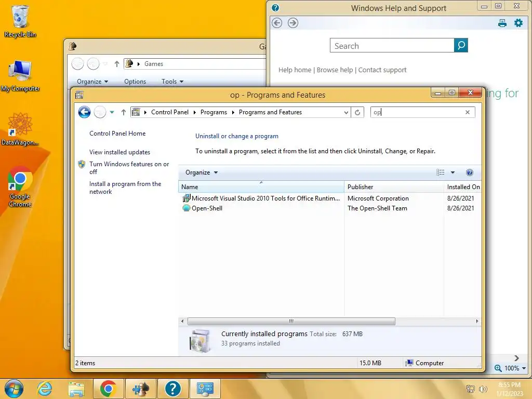Click the taskbar clock showing 8:55 PM
Image resolution: width=532 pixels, height=399 pixels.
click(509, 389)
